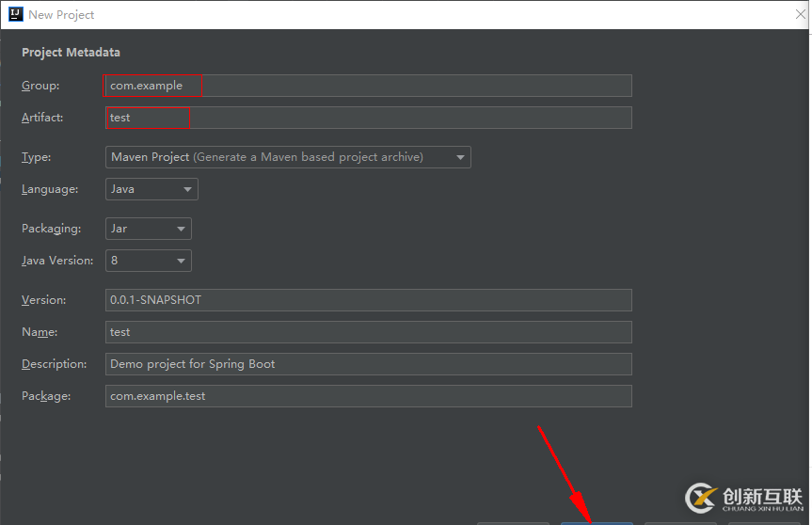Screen dimensions: 812x525
Task: Click the IntelliJ IDEA logo in title bar
Action: 16,14
